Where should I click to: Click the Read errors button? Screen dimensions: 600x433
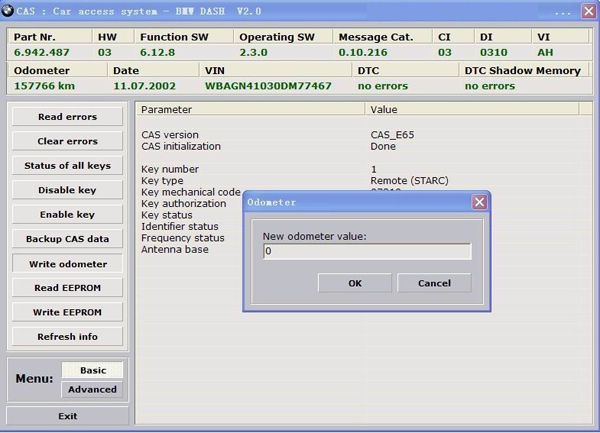point(67,117)
